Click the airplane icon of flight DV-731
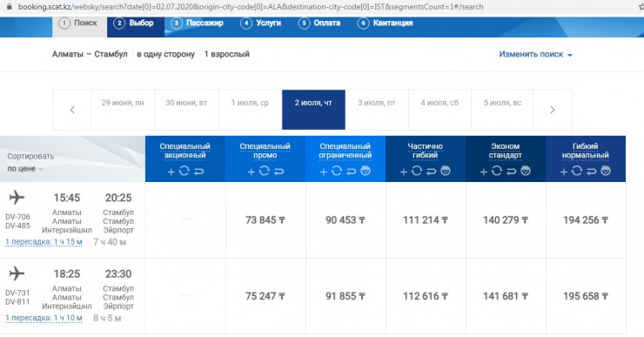Viewport: 644px width, 337px height. pos(17,273)
